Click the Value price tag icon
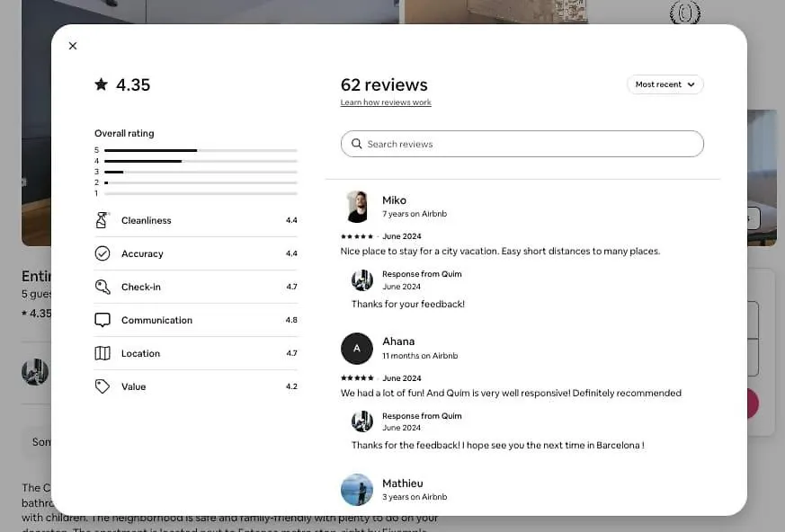 point(103,386)
